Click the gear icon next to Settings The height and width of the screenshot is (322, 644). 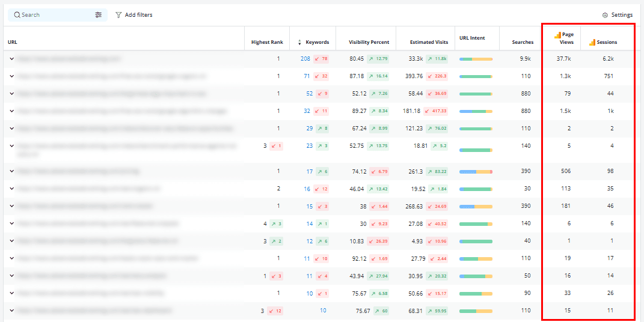[605, 15]
